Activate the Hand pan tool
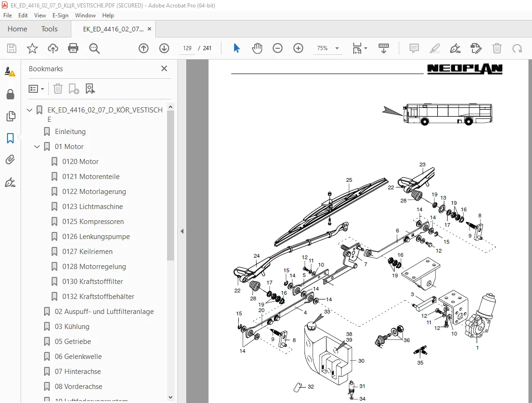This screenshot has width=532, height=403. point(257,48)
